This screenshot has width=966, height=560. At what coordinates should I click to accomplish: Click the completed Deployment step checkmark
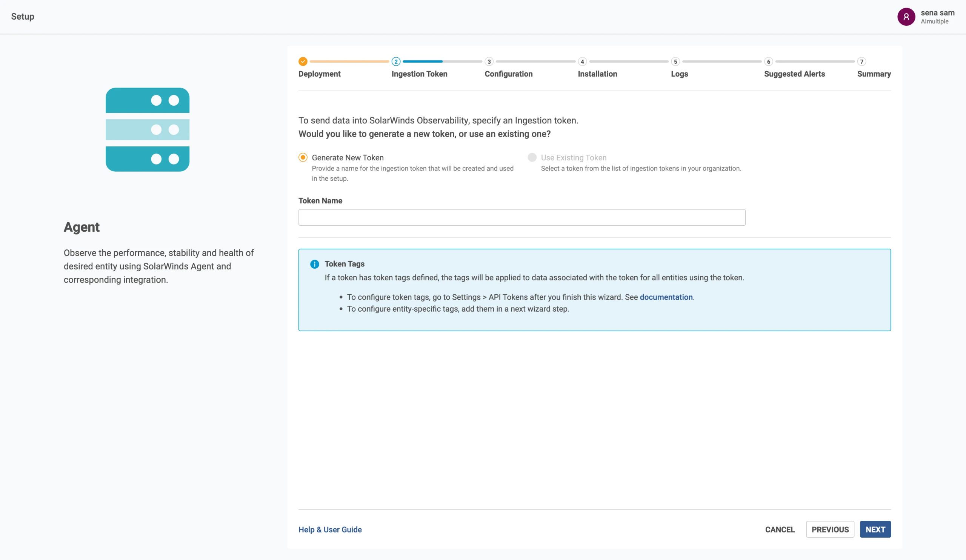coord(303,62)
